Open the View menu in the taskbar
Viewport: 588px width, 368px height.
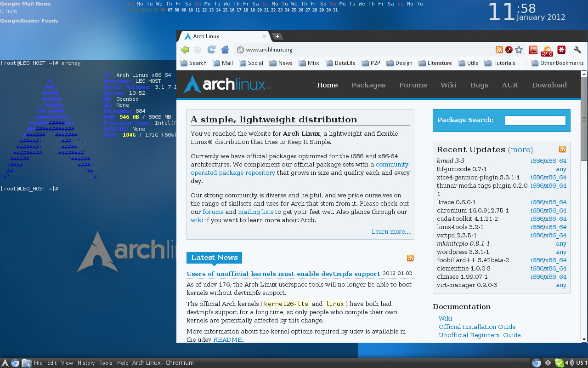click(67, 363)
